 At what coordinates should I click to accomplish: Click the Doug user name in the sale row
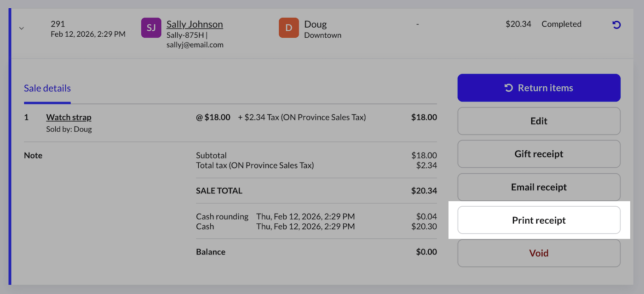coord(315,24)
